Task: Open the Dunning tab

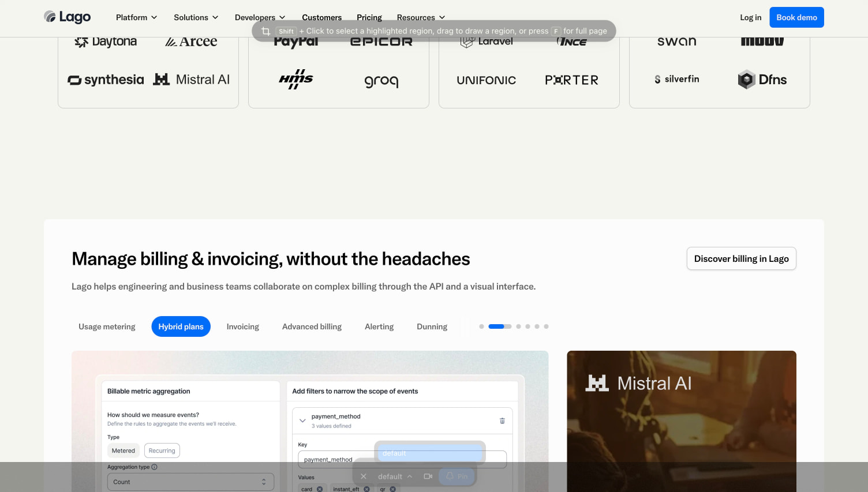Action: 432,326
